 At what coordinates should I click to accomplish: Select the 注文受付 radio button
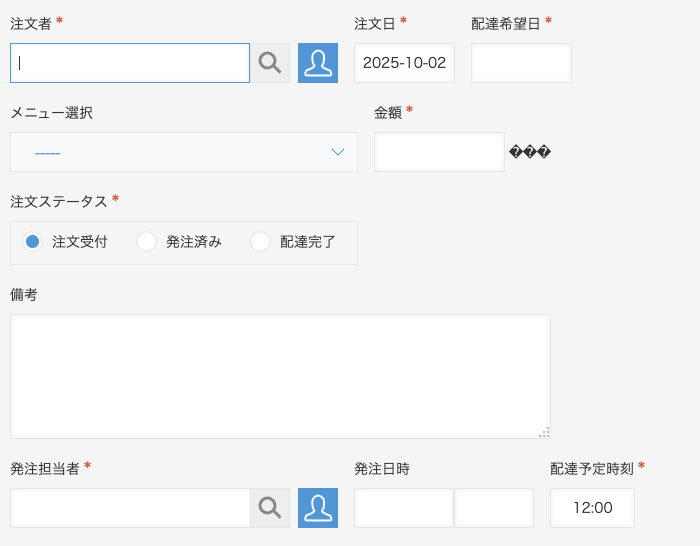pyautogui.click(x=33, y=241)
